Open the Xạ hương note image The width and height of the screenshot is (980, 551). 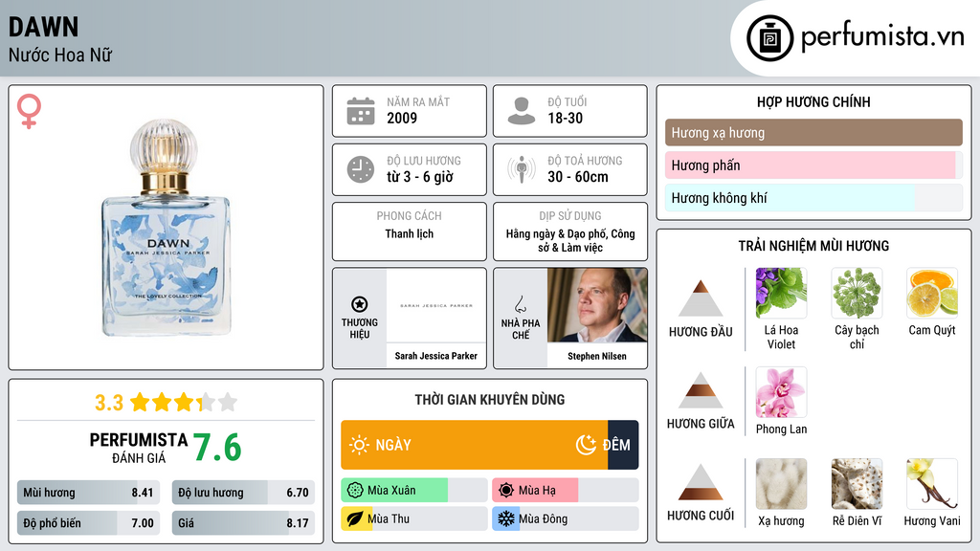(781, 484)
